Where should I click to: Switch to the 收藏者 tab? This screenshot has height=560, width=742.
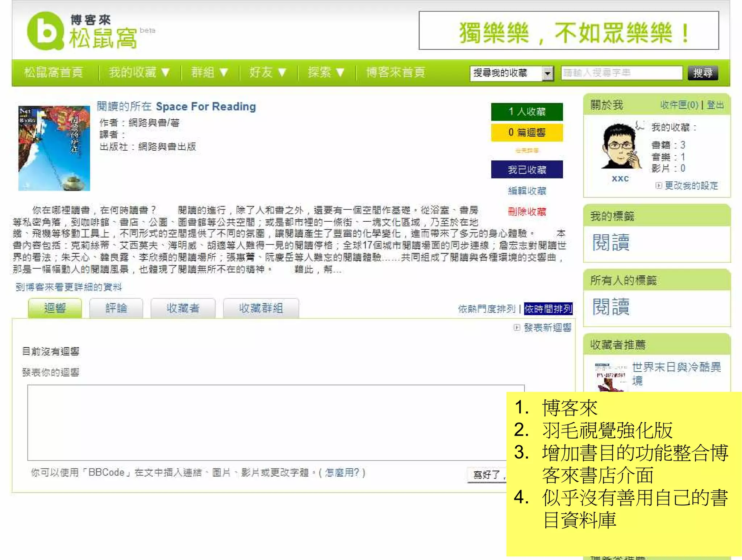coord(183,308)
